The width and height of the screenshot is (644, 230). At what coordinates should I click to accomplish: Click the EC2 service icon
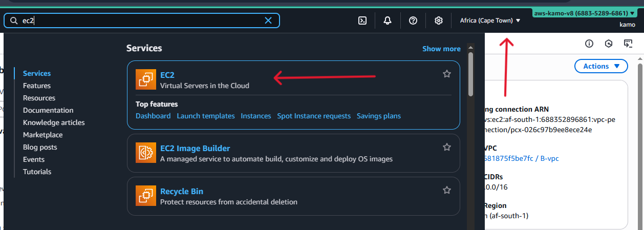click(146, 79)
